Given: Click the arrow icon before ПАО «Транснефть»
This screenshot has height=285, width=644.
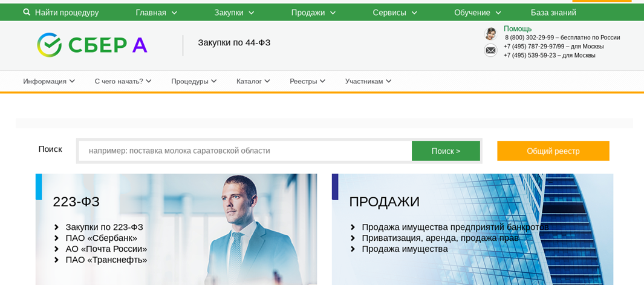Looking at the screenshot, I should [57, 260].
